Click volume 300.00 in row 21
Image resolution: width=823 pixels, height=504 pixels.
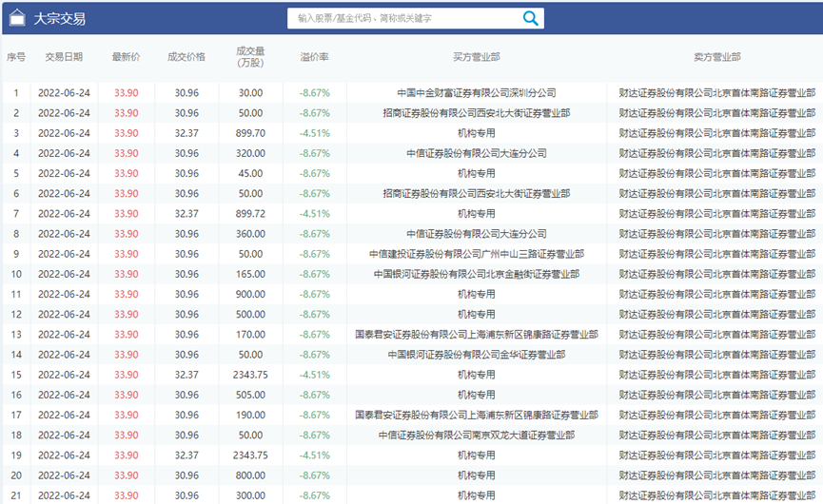point(250,495)
